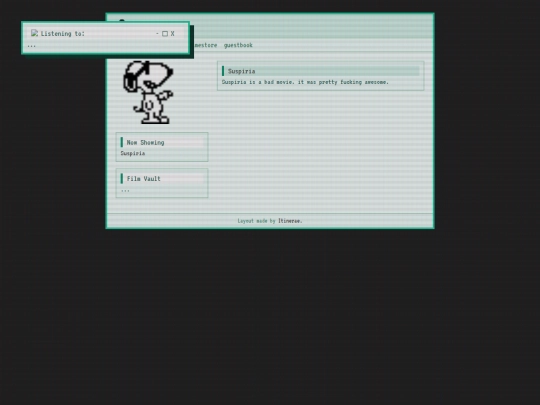Viewport: 540px width, 405px height.
Task: Open the guestbook navigation link
Action: pyautogui.click(x=238, y=45)
